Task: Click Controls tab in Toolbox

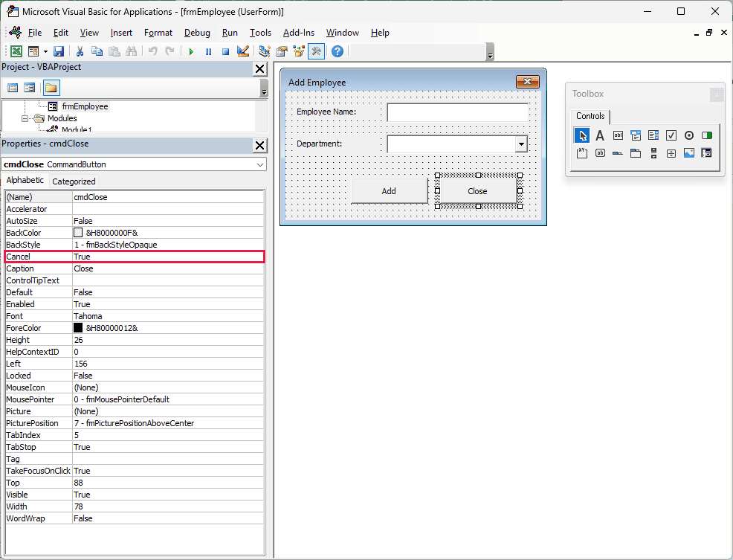Action: (x=590, y=116)
